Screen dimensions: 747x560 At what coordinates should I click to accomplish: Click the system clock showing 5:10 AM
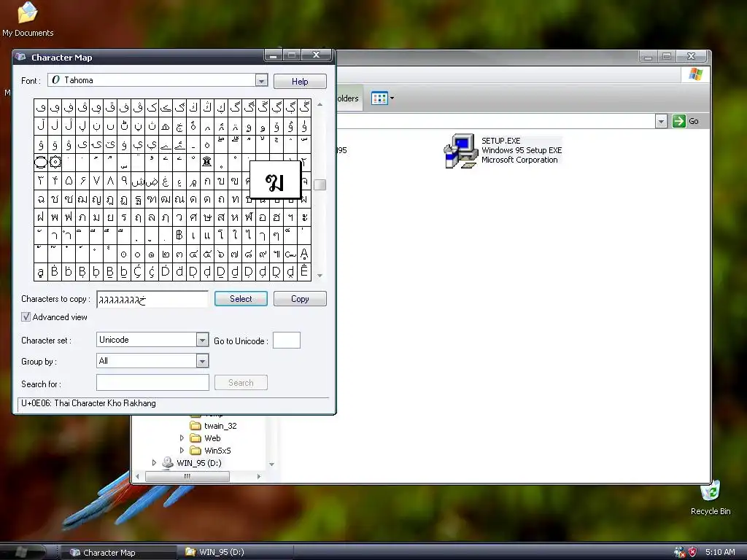(x=720, y=552)
